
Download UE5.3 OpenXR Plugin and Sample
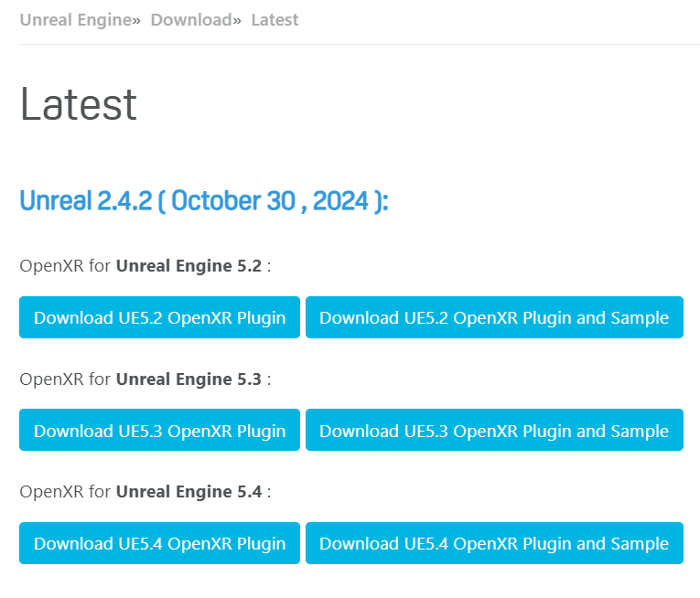click(x=494, y=430)
